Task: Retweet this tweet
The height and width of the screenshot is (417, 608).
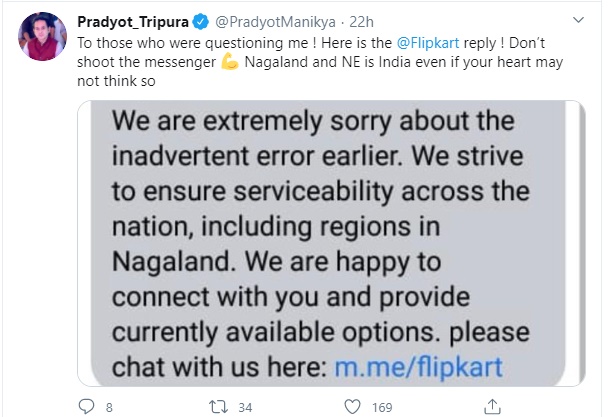Action: tap(228, 406)
